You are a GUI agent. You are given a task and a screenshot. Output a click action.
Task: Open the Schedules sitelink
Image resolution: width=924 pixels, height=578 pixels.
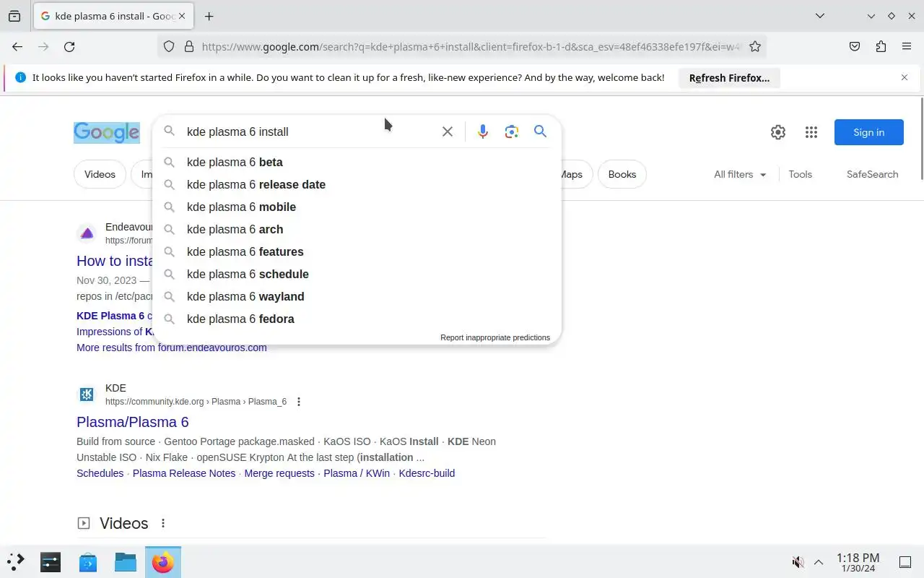coord(100,473)
